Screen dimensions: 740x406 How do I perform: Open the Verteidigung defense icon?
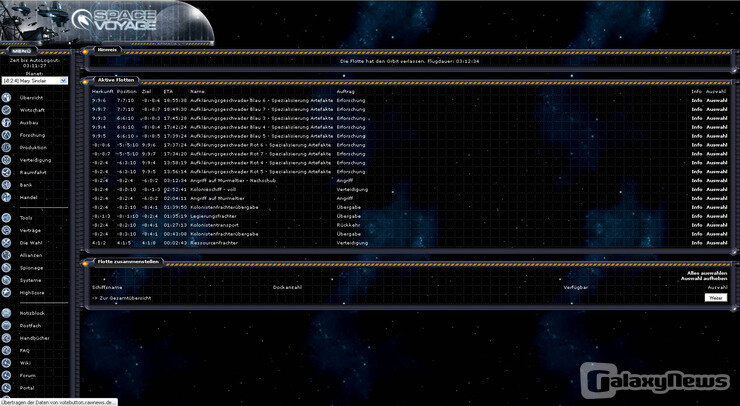[6, 160]
